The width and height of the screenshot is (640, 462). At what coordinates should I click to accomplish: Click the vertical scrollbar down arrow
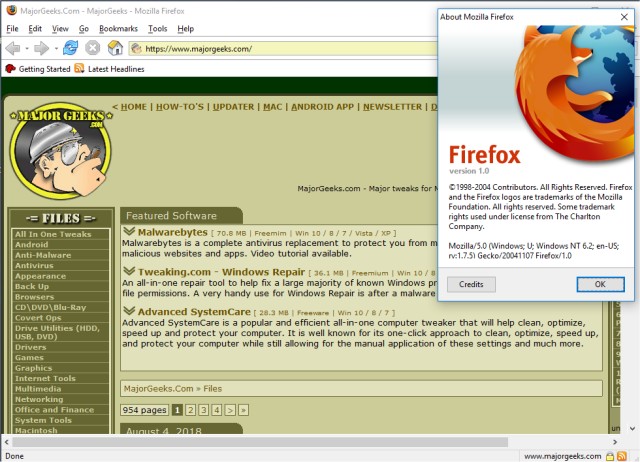[x=632, y=429]
